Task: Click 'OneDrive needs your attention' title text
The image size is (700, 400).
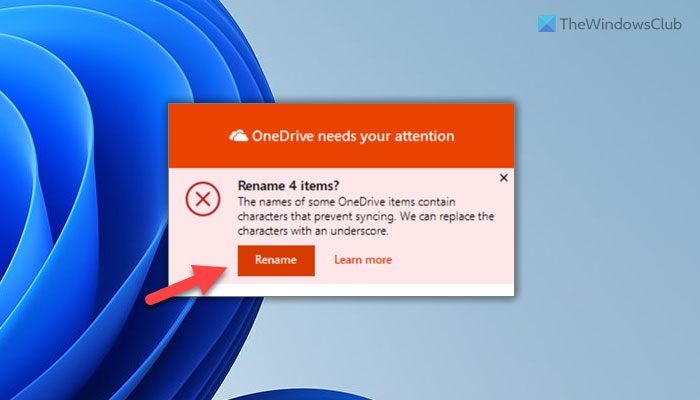Action: tap(353, 136)
